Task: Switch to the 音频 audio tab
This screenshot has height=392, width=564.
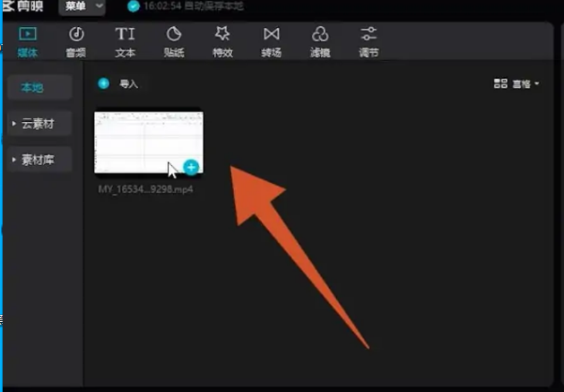Action: tap(76, 42)
